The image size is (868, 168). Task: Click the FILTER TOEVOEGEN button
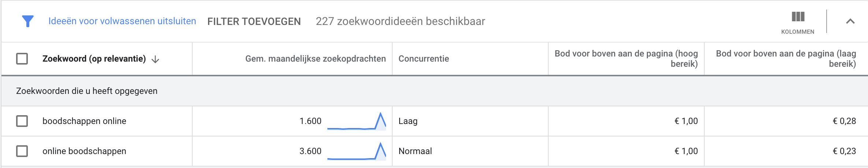(254, 21)
